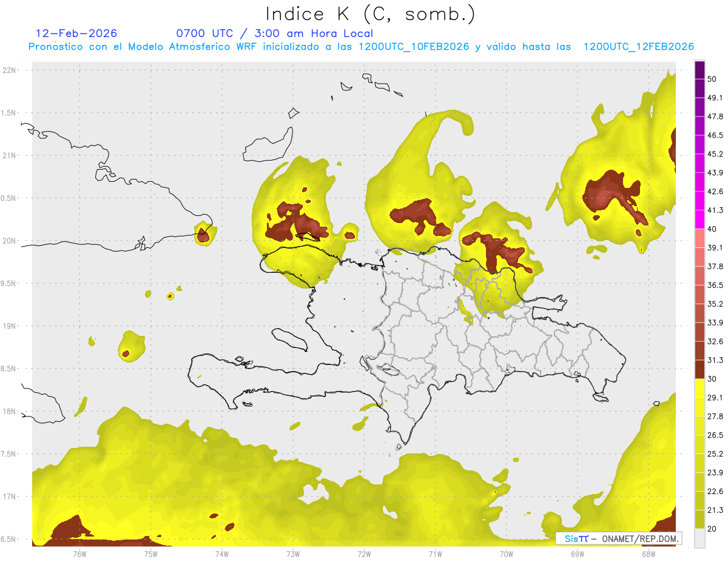
Task: Click colorbar value '37.8'
Action: pos(715,266)
